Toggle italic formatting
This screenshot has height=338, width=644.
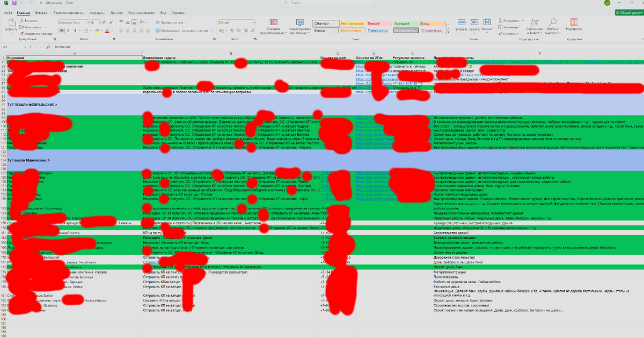click(x=68, y=30)
